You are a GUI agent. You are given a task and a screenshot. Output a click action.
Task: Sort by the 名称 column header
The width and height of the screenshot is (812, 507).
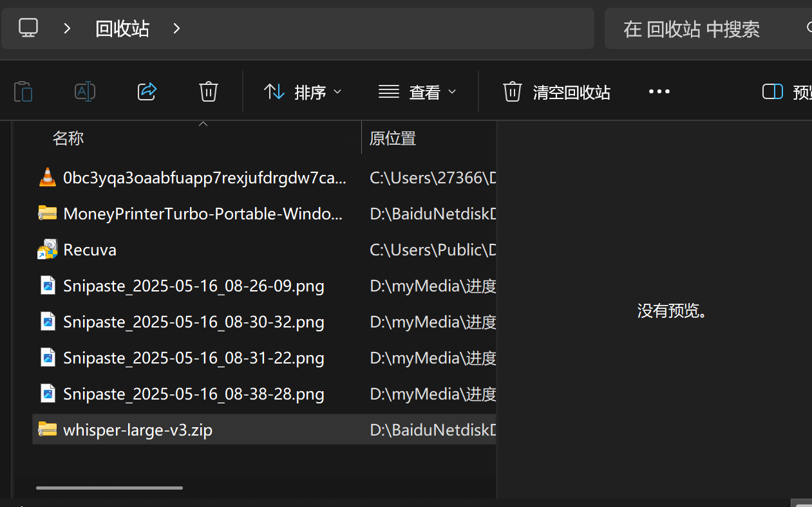click(x=68, y=138)
